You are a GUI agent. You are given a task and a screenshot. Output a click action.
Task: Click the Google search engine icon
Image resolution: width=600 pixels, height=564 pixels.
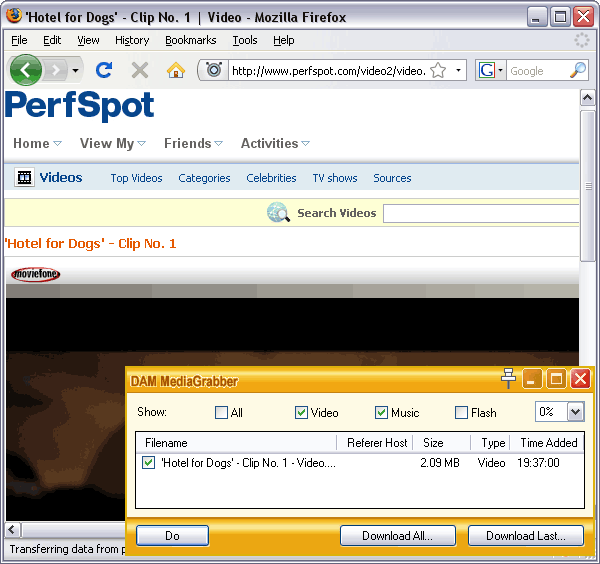coord(487,70)
